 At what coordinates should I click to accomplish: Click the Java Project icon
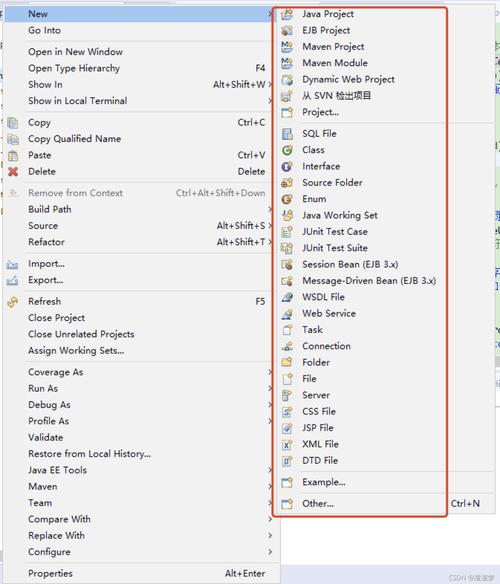click(x=287, y=14)
